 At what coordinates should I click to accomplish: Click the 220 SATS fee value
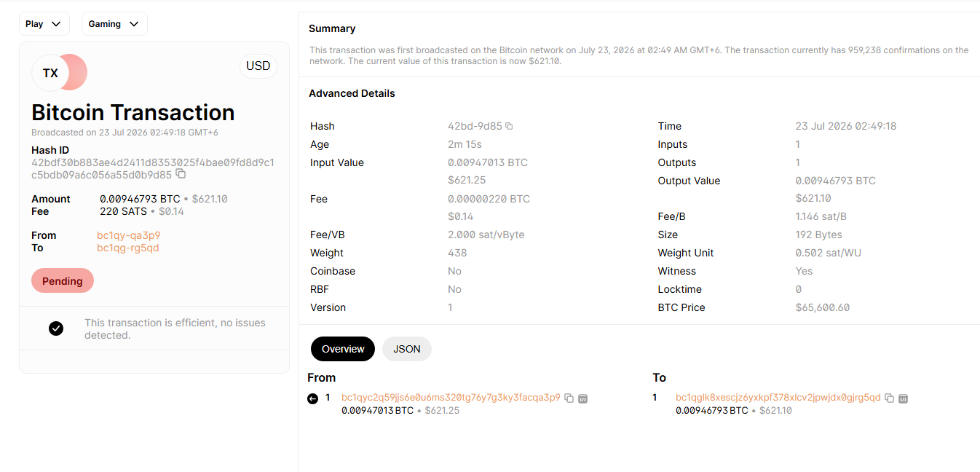[123, 211]
